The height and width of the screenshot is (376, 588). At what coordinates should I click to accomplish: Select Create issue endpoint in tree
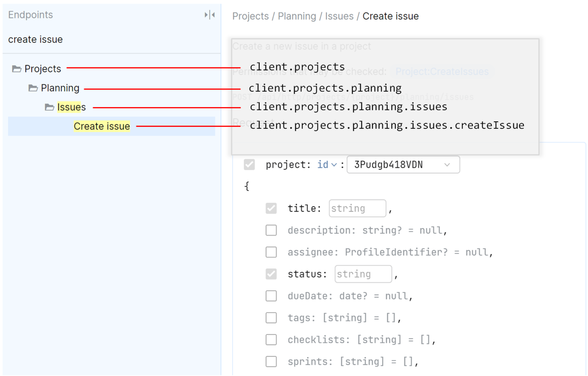(x=101, y=126)
